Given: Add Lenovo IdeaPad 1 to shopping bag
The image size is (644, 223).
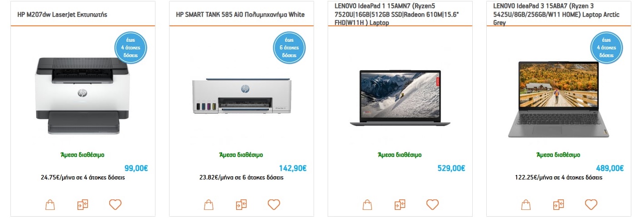Looking at the screenshot, I should [x=367, y=204].
